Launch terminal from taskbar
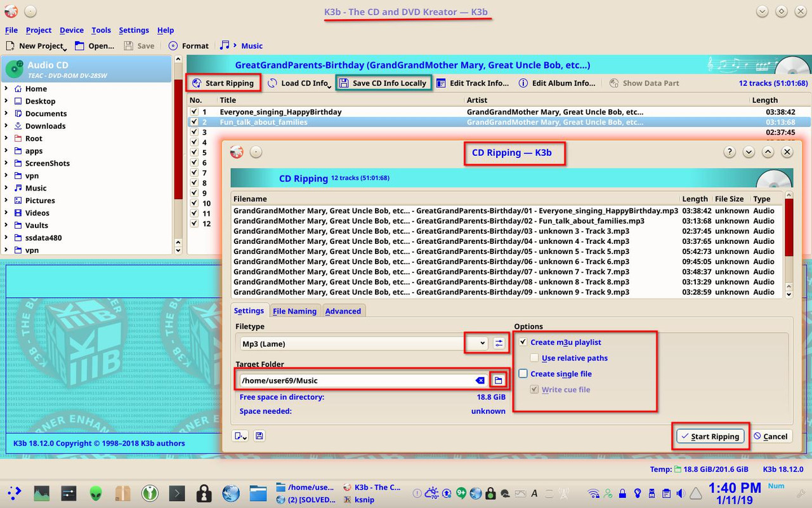 pos(177,493)
